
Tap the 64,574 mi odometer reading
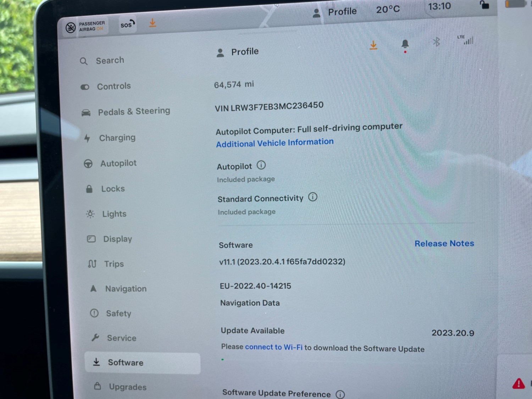click(x=234, y=85)
